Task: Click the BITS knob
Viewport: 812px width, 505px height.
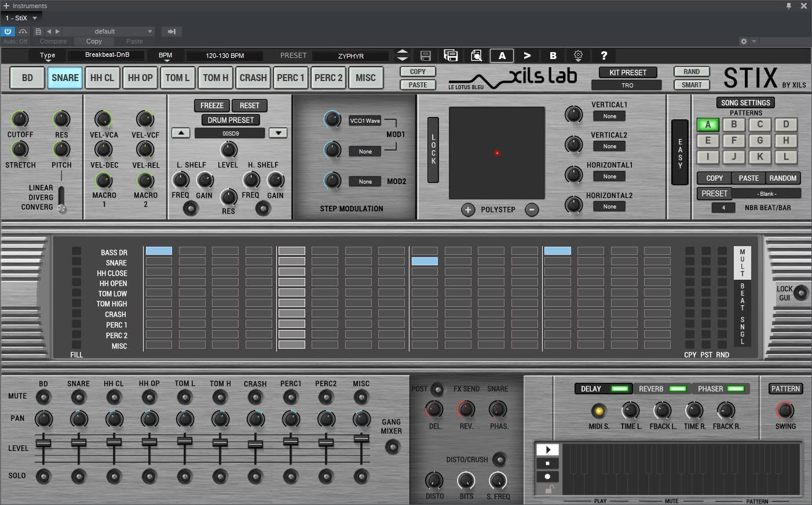Action: (466, 480)
